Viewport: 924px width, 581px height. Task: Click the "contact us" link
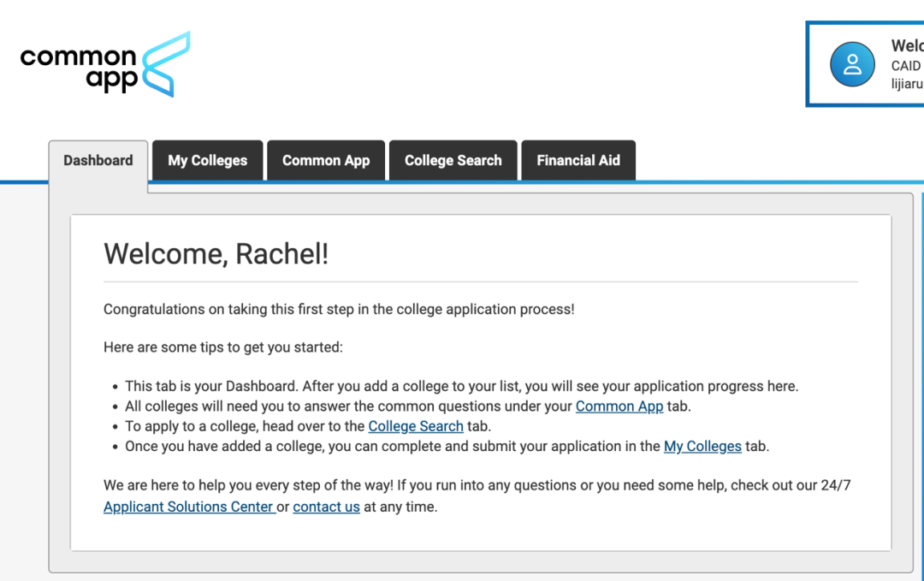(x=326, y=507)
